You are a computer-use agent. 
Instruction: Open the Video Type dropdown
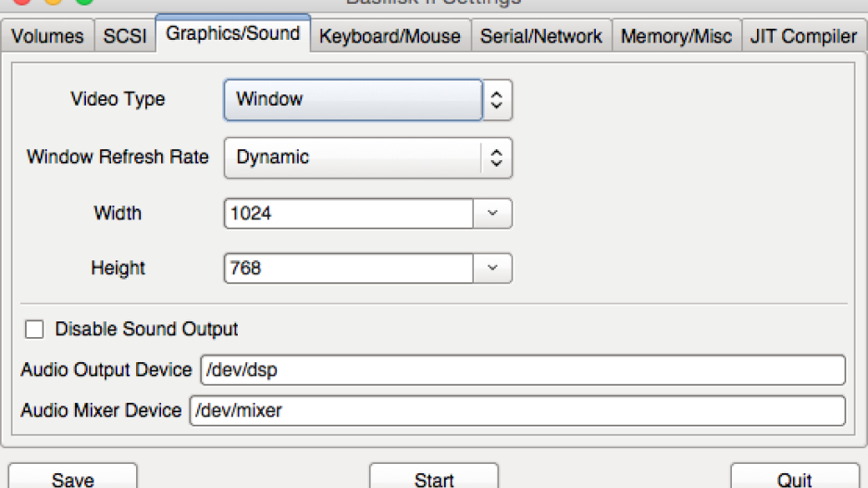click(x=368, y=100)
